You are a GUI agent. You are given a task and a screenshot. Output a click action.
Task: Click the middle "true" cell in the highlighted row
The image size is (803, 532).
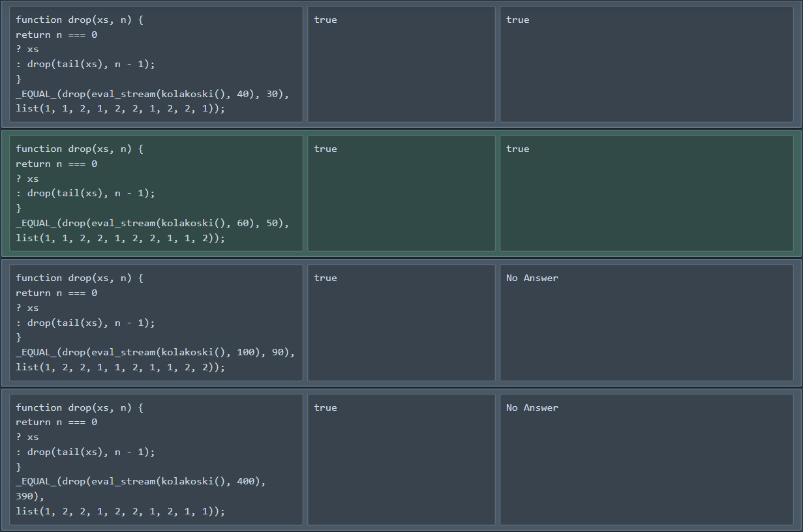click(x=401, y=193)
